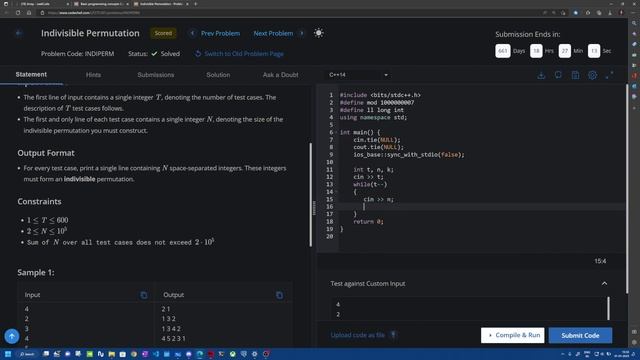This screenshot has height=360, width=640.
Task: Click the browser home button
Action: coord(29,13)
